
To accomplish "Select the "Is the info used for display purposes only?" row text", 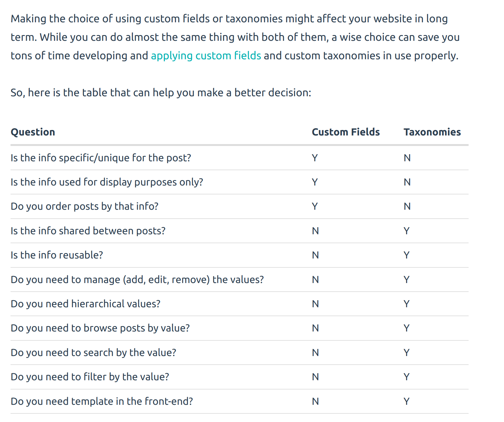I will (x=107, y=182).
